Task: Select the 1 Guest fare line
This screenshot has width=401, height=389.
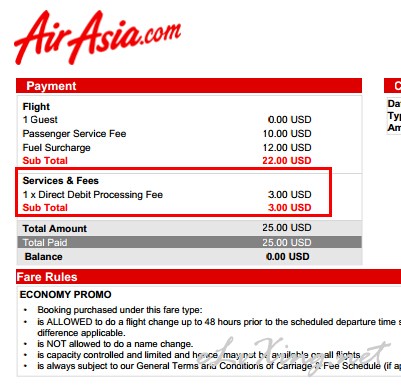Action: pos(167,120)
